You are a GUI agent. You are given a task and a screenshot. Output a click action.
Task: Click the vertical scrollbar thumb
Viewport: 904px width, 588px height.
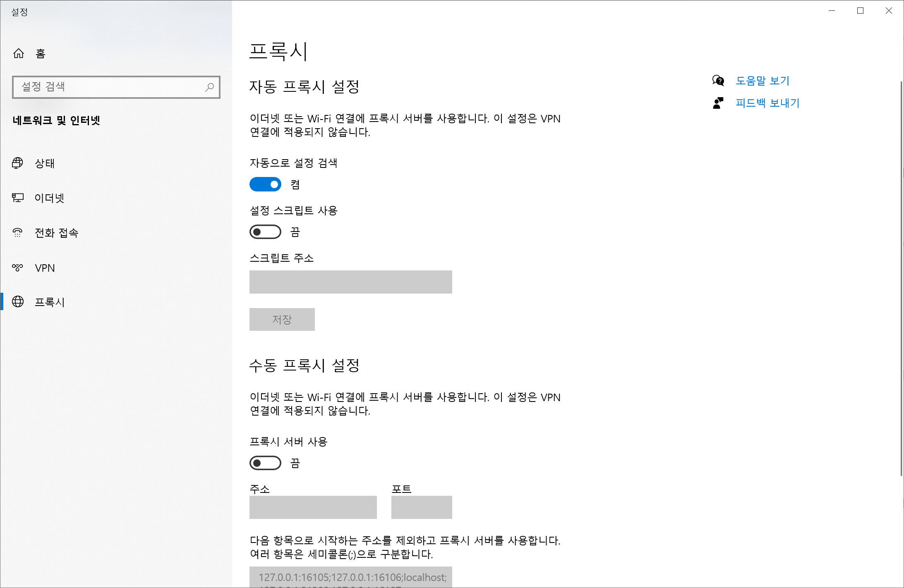click(x=902, y=278)
